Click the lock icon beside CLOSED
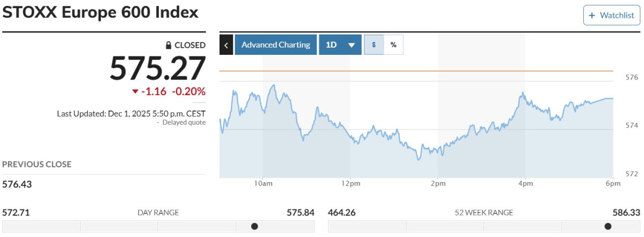The image size is (644, 237). coord(169,45)
